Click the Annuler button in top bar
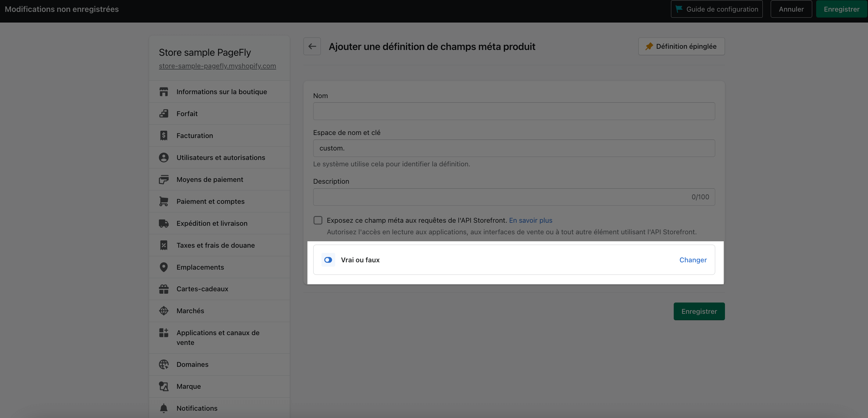The width and height of the screenshot is (868, 418). click(791, 9)
